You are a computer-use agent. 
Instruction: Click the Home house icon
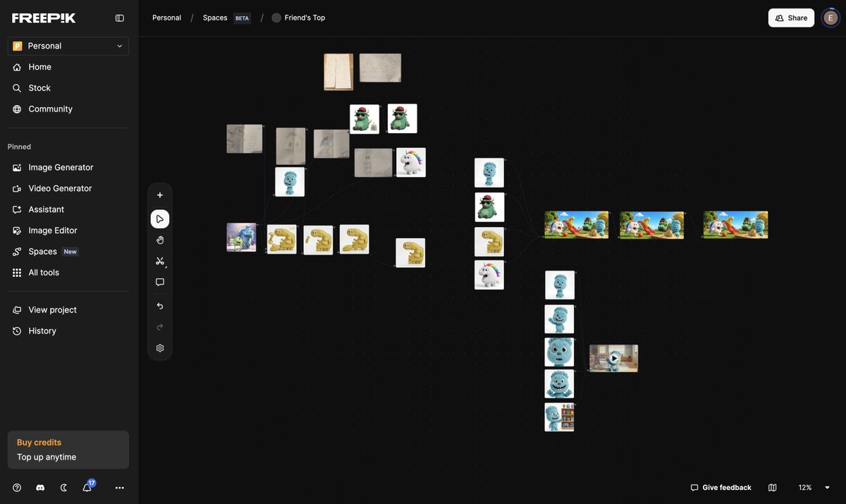click(x=17, y=67)
